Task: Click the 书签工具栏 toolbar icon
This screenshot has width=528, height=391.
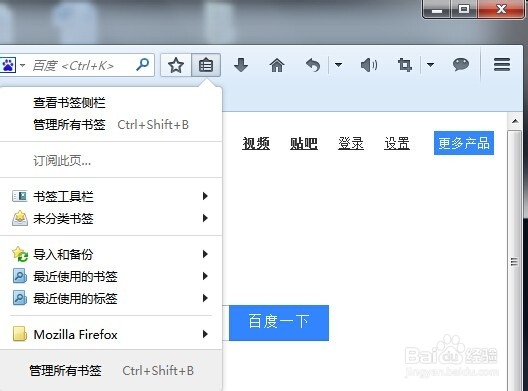Action: point(20,196)
